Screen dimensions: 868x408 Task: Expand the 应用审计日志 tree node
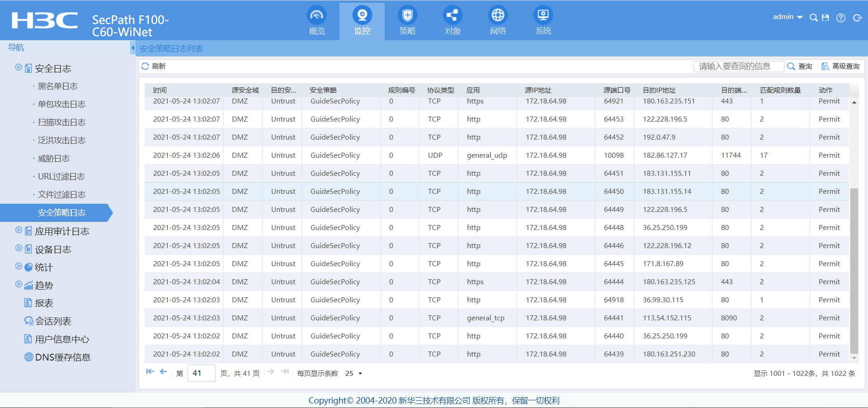point(19,230)
